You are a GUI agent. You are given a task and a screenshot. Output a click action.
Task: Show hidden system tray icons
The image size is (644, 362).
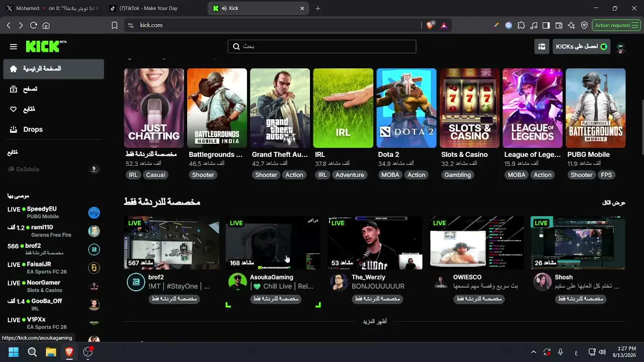coord(533,352)
